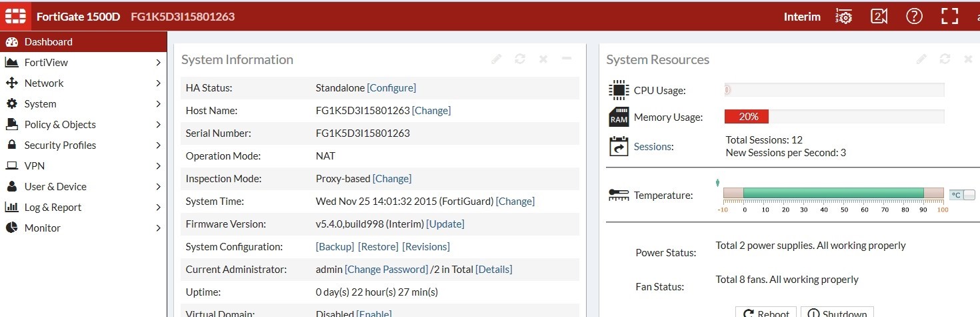Click the Interim label in header
The width and height of the screenshot is (980, 317).
[802, 17]
